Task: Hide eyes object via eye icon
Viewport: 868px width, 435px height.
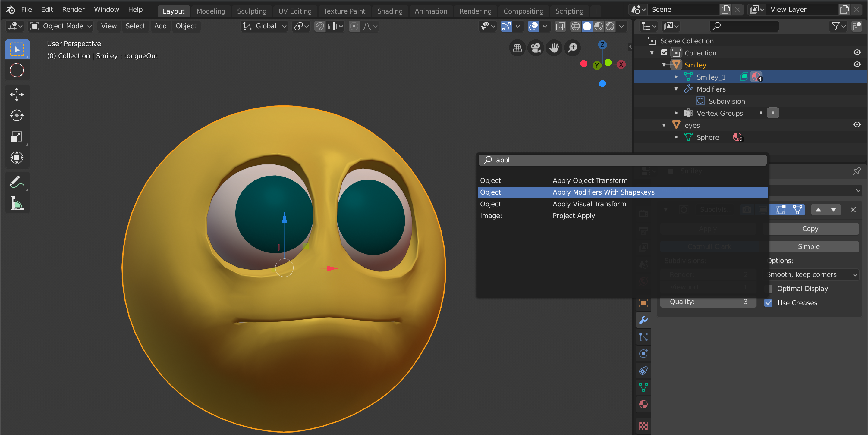Action: click(x=857, y=125)
